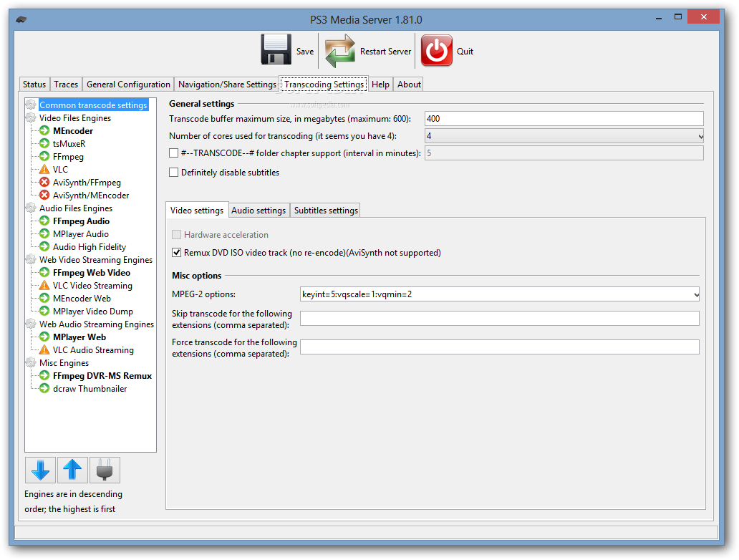Click the green icon beside MPlayer Web

(x=44, y=337)
